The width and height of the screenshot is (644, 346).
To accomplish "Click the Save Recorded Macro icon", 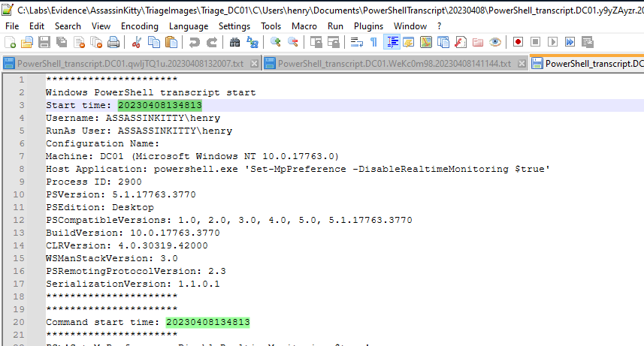I will click(588, 42).
